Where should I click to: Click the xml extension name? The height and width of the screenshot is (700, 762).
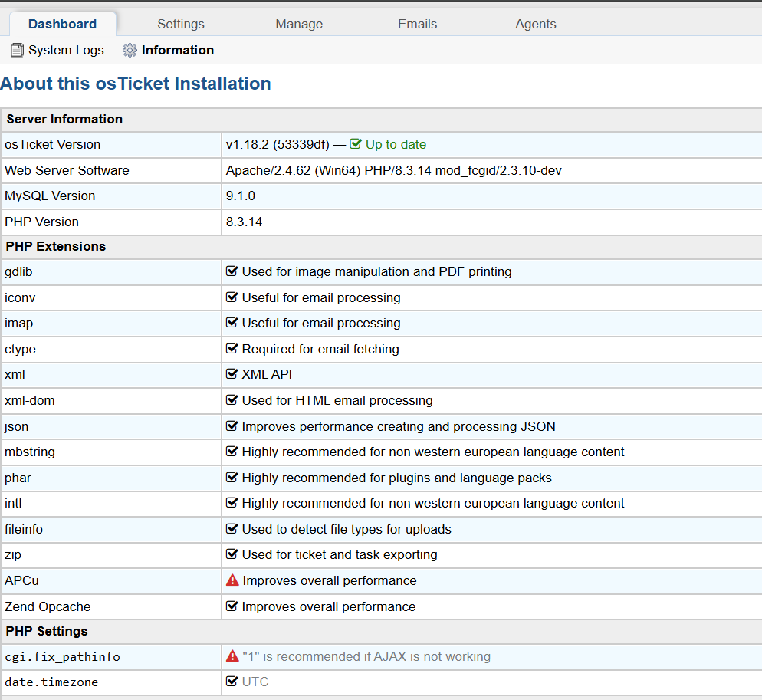click(15, 375)
